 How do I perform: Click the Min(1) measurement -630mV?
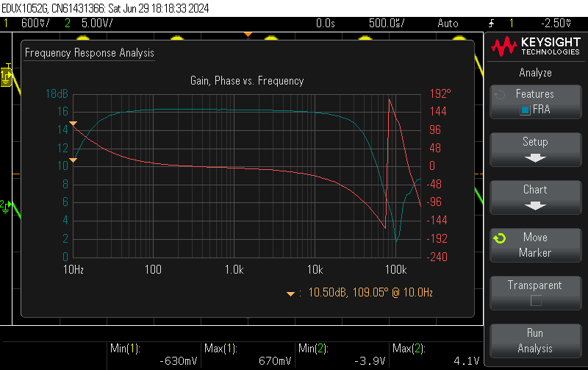178,361
